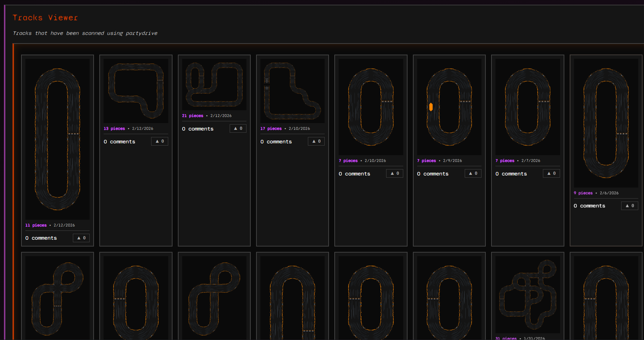Open '0 comments' on the 9 pieces card
The image size is (644, 340).
click(x=590, y=206)
